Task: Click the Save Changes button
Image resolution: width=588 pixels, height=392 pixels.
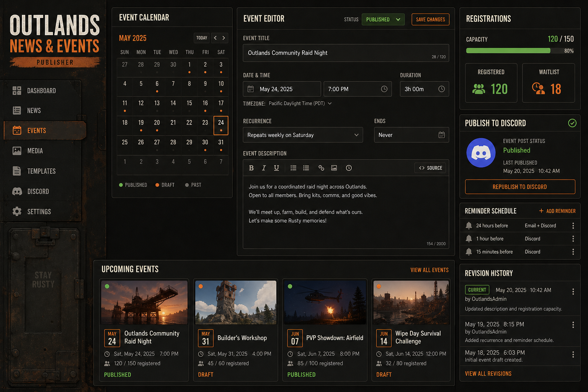Action: (430, 20)
